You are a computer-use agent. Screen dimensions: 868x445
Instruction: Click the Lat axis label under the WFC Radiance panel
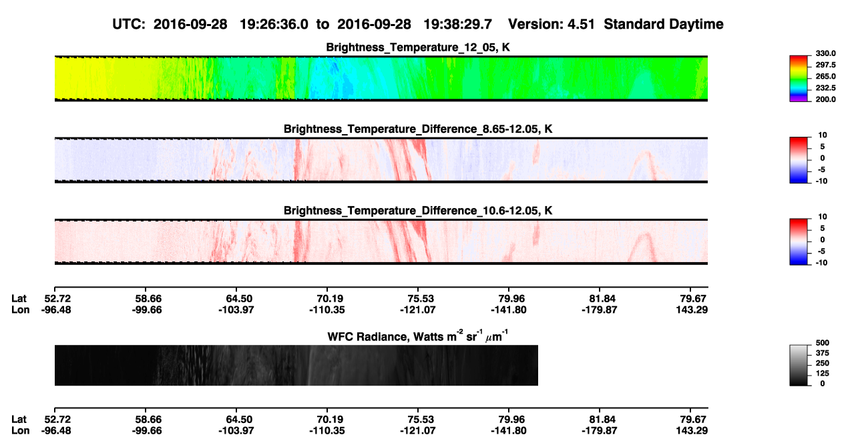point(19,420)
